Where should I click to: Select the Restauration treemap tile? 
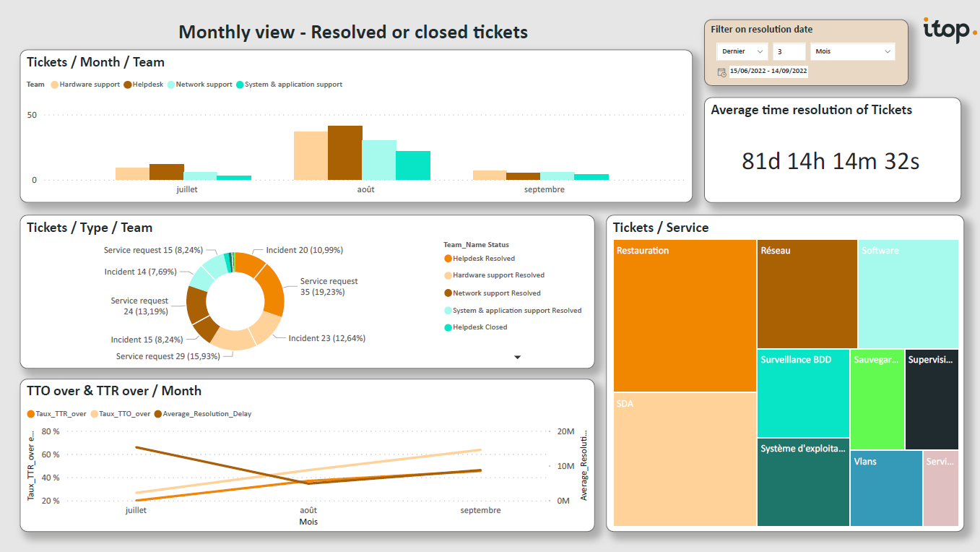685,316
